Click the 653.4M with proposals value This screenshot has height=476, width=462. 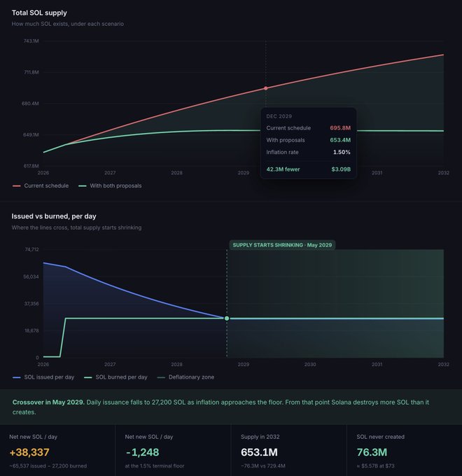[x=340, y=140]
